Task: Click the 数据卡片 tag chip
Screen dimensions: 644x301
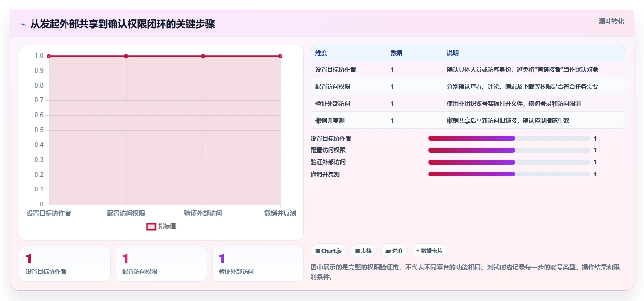Action: coord(429,251)
